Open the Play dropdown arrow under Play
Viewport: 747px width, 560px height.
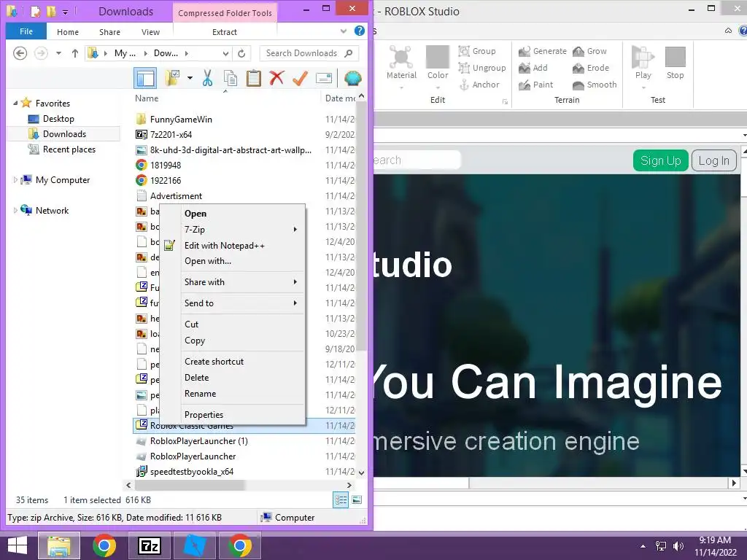643,87
